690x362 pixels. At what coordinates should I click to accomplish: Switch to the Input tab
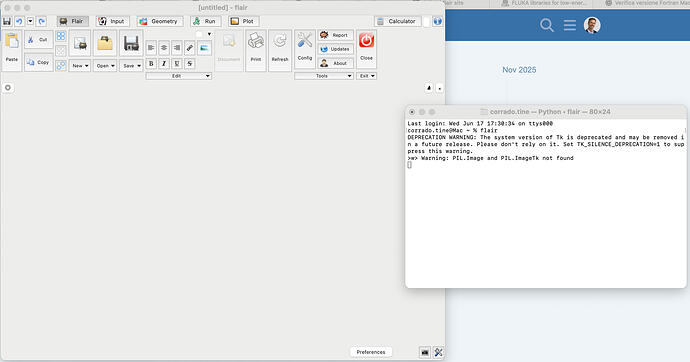pyautogui.click(x=112, y=21)
